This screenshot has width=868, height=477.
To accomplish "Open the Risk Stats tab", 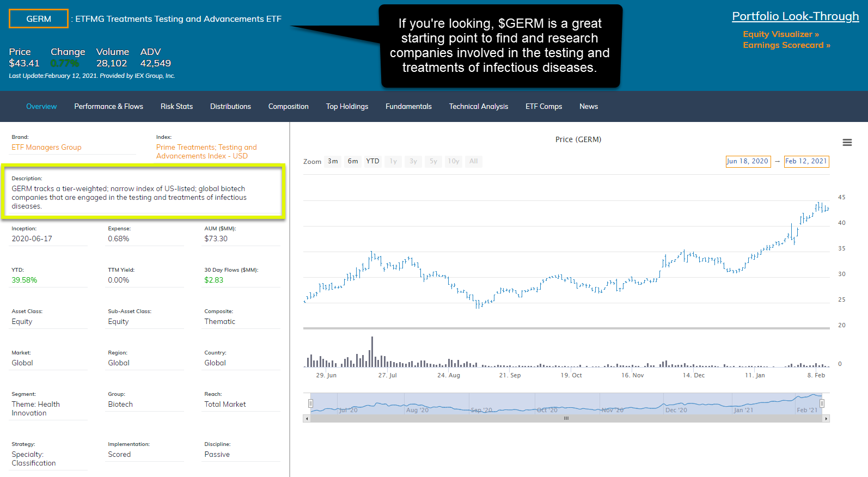I will pos(177,107).
